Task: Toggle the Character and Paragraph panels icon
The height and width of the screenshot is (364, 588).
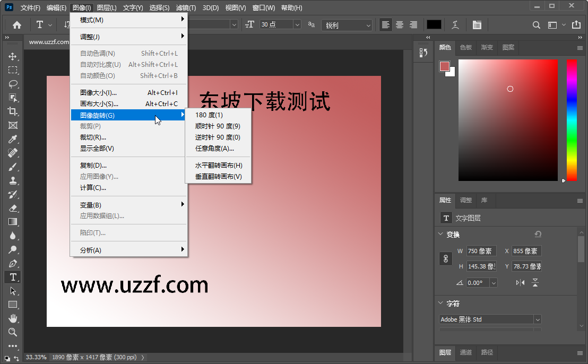Action: pyautogui.click(x=477, y=25)
